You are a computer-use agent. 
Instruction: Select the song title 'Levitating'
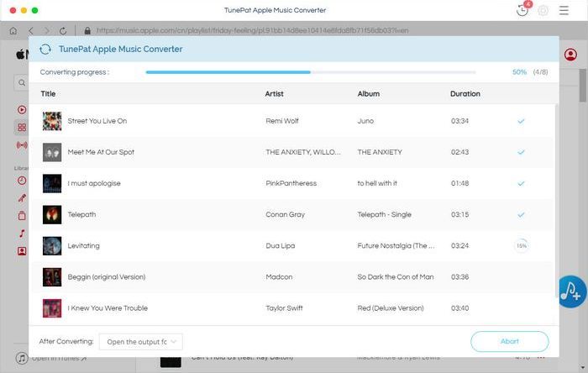tap(83, 245)
